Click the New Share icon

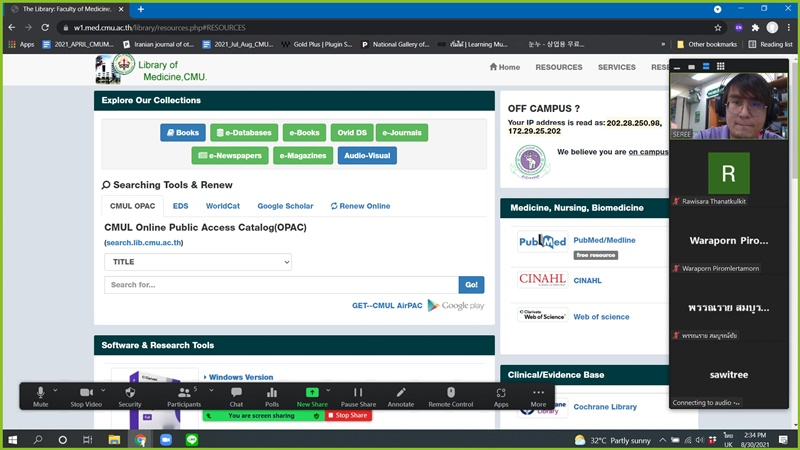[x=312, y=395]
